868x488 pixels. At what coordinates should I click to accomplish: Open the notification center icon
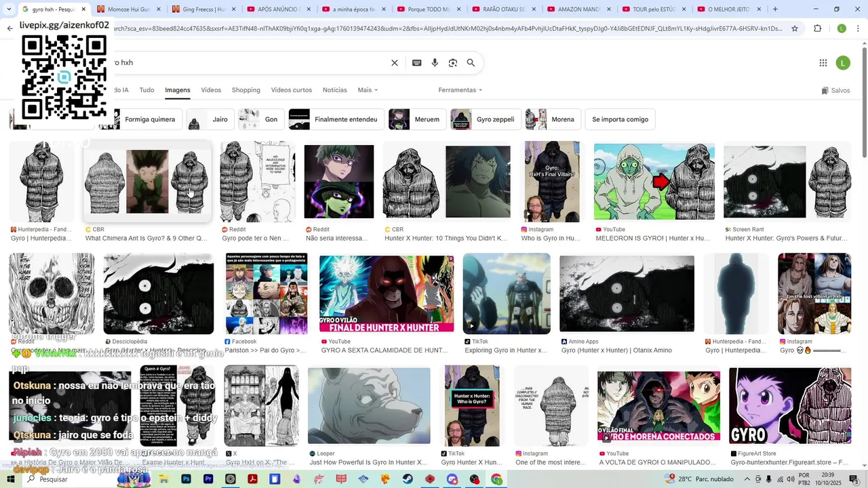click(x=854, y=479)
